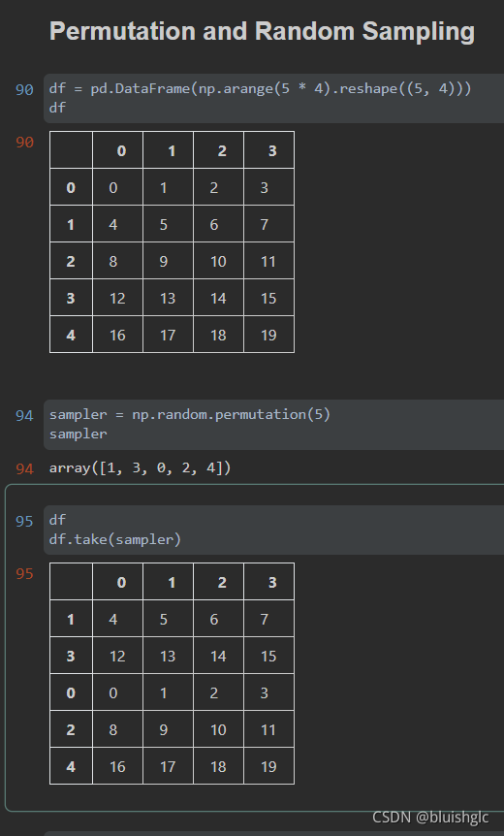Click column header 0 in first table
The image size is (504, 836).
coord(117,150)
